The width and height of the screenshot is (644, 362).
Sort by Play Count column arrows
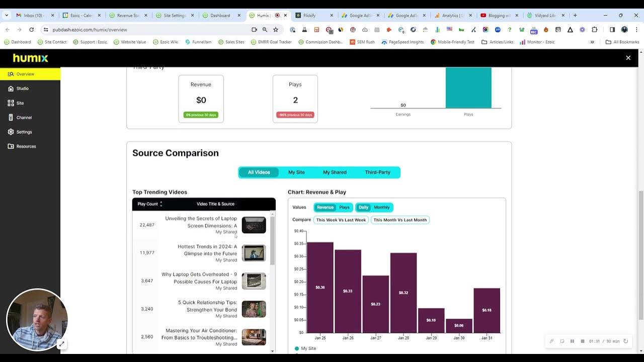[x=161, y=204]
